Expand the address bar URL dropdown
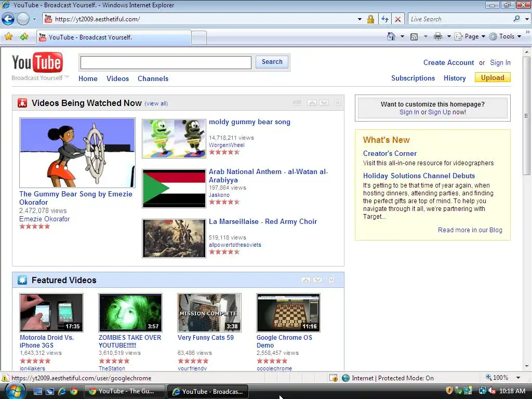 (x=360, y=19)
